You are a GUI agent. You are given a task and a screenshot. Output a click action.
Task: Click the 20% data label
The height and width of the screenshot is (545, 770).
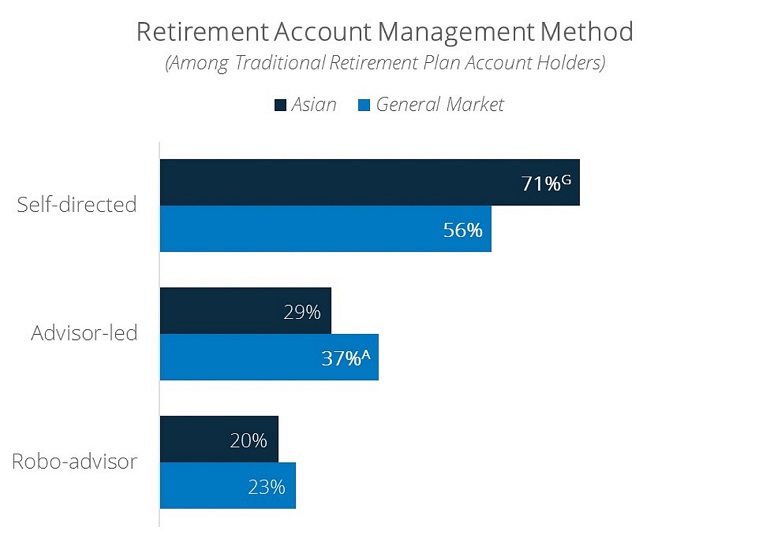[x=248, y=441]
